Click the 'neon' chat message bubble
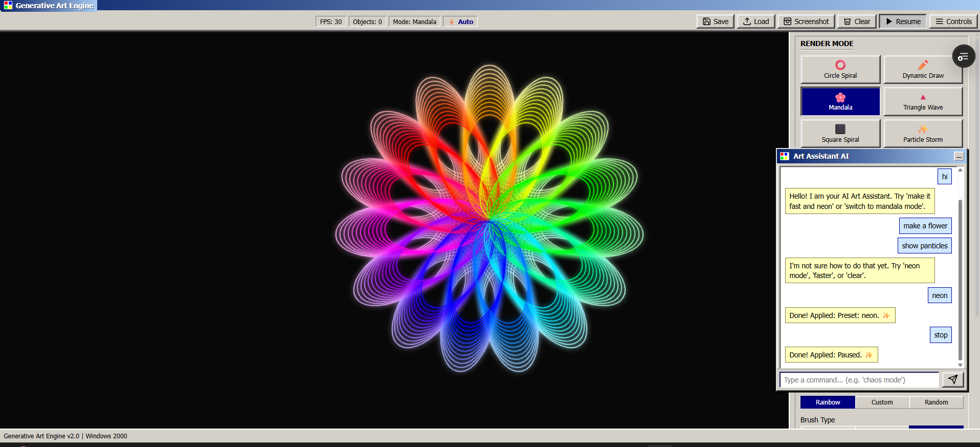Screen dimensions: 980x447 point(940,295)
